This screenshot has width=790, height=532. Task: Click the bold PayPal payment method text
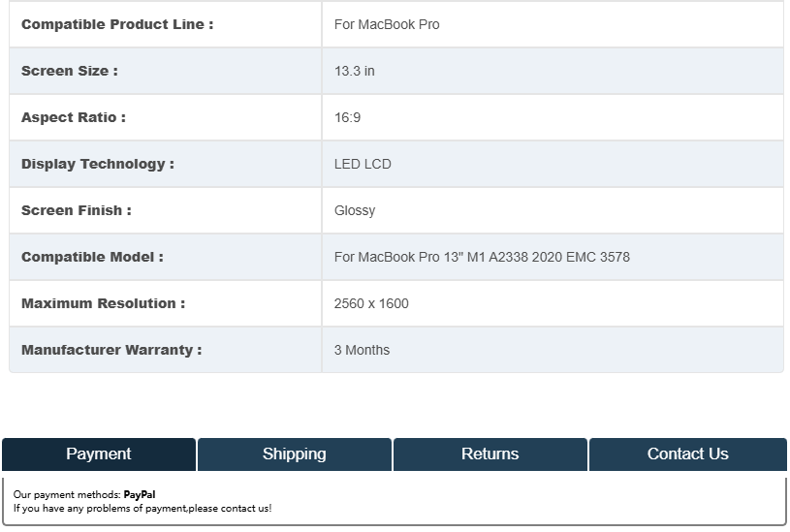[140, 495]
